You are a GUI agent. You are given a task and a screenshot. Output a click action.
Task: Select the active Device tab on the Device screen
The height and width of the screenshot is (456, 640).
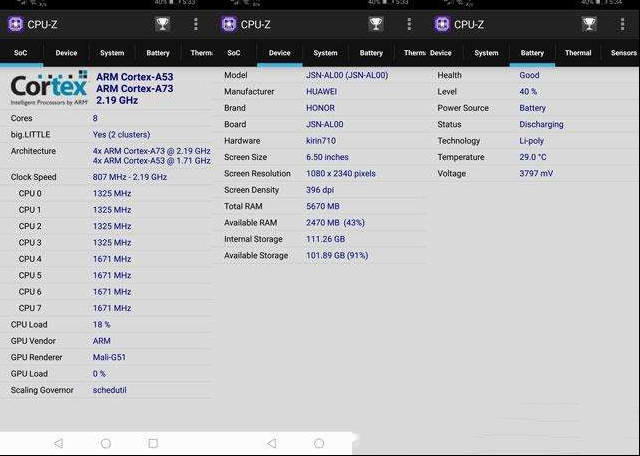pos(280,53)
